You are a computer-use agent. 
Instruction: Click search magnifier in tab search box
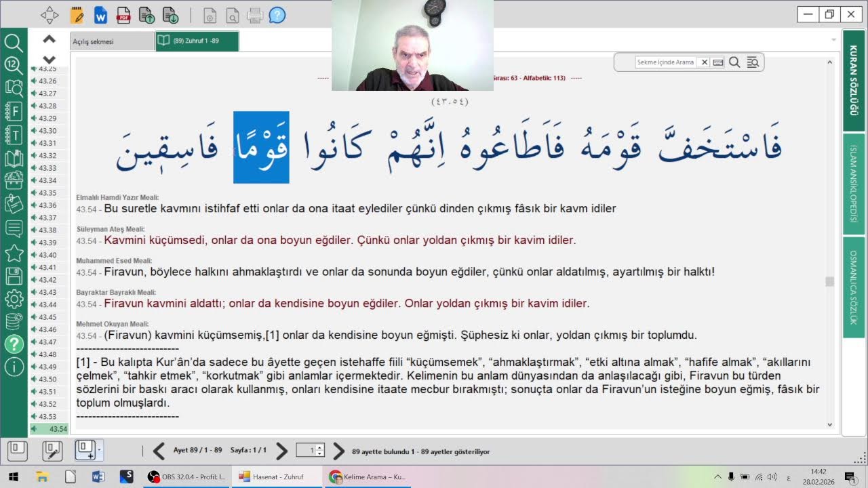point(734,62)
